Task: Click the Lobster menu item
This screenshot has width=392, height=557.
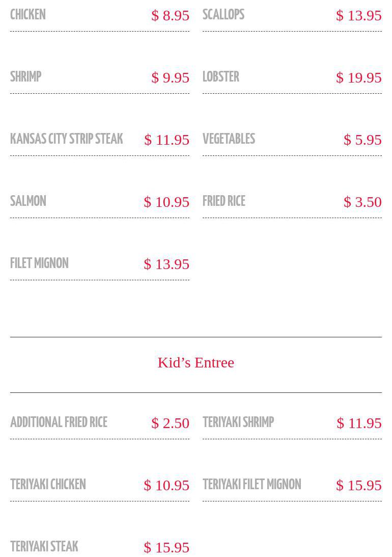Action: [221, 77]
